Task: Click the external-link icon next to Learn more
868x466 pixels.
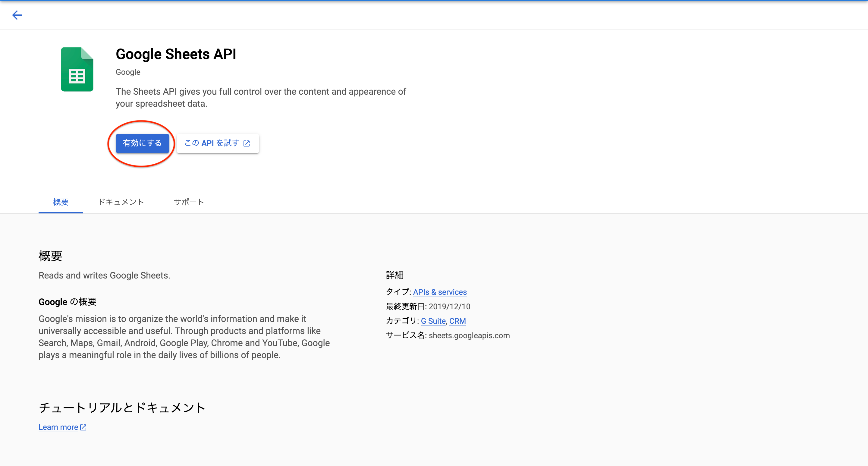Action: [83, 427]
